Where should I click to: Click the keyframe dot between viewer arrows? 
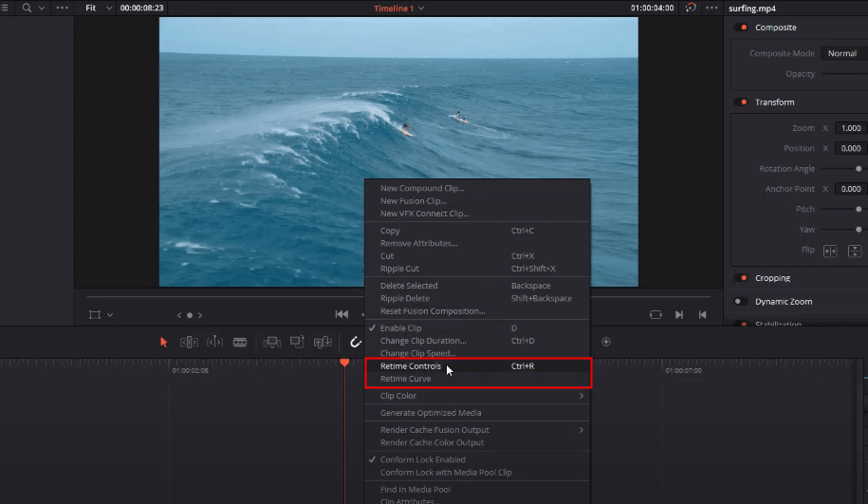point(190,315)
